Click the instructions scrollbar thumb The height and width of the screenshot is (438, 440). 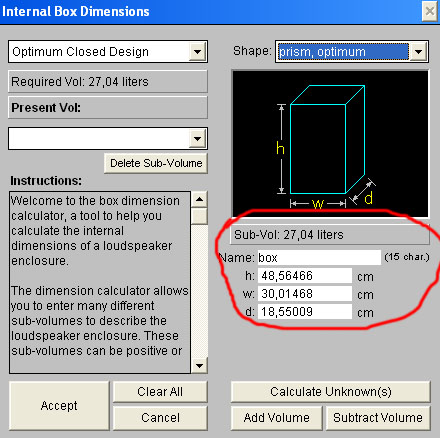click(x=199, y=216)
